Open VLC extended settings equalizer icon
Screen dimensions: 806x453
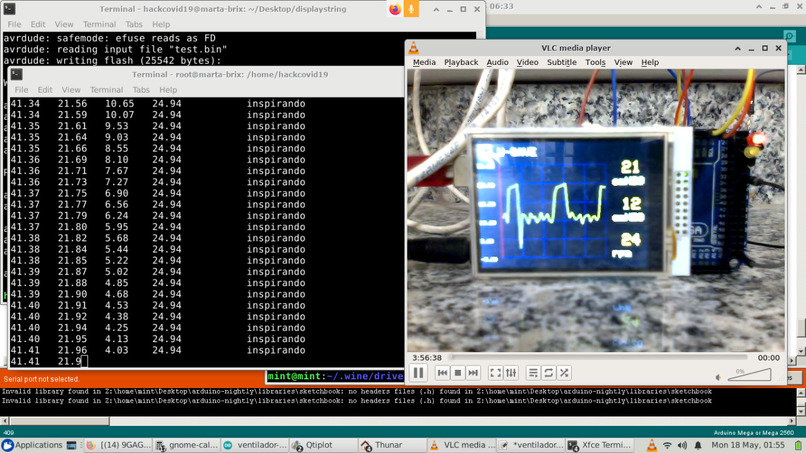(x=511, y=373)
